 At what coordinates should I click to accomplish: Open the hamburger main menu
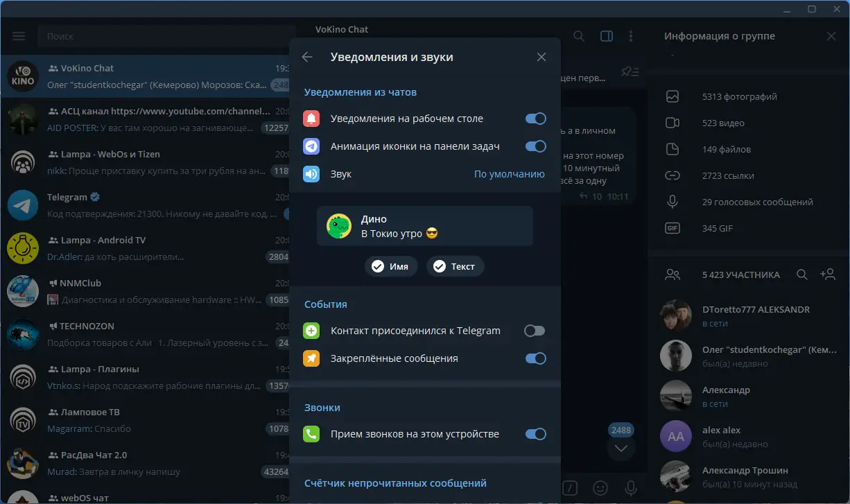(19, 36)
